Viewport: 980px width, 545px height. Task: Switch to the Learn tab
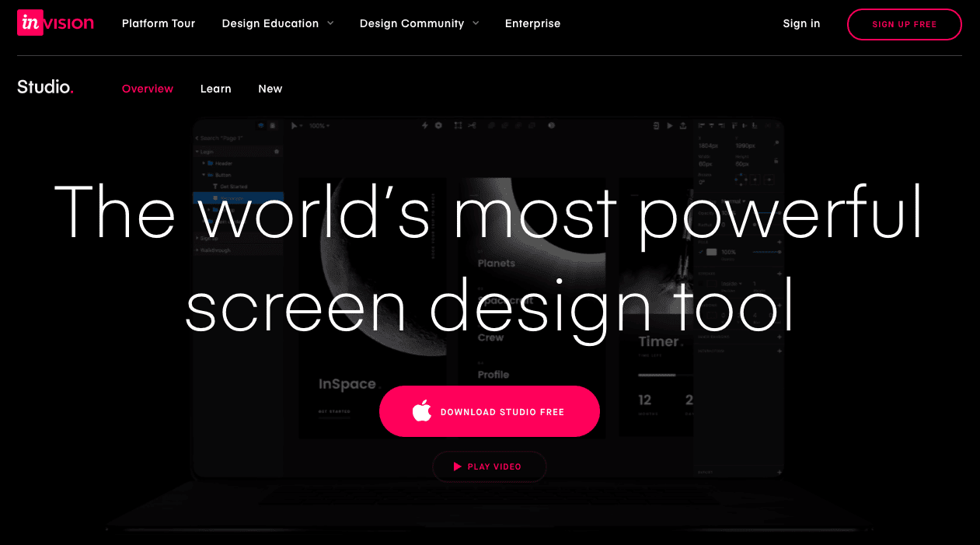tap(215, 89)
